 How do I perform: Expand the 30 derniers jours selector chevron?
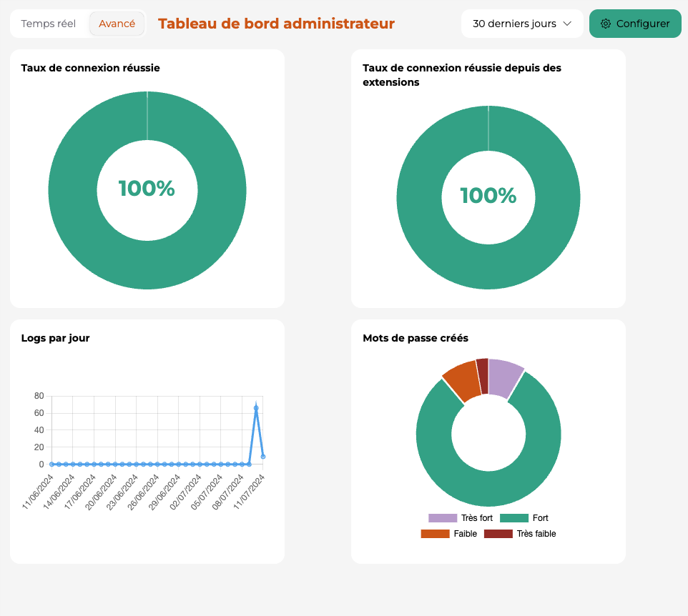click(568, 24)
